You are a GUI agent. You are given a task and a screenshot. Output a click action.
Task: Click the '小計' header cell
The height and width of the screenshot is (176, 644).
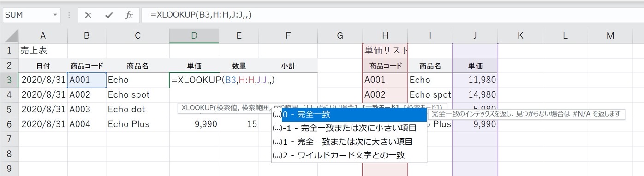coord(288,66)
